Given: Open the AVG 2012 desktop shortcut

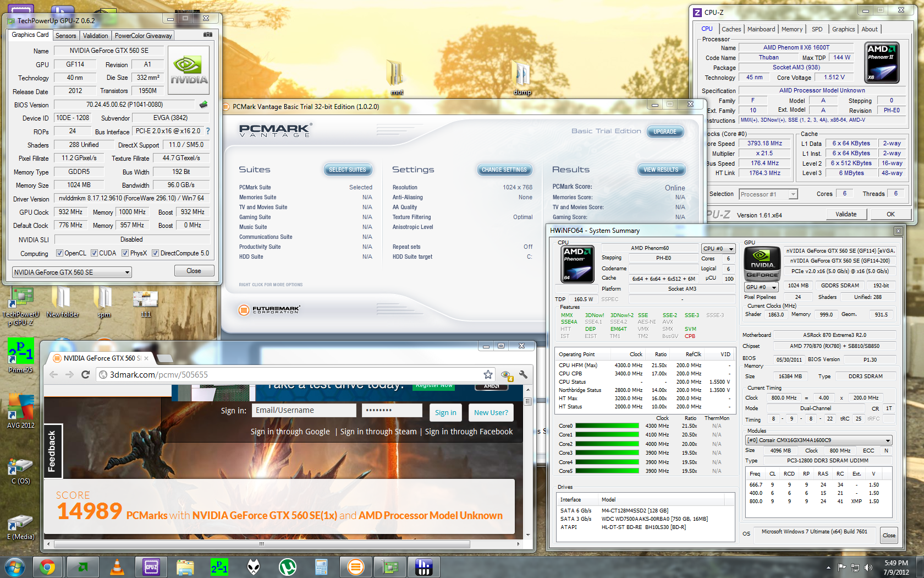Looking at the screenshot, I should [20, 411].
